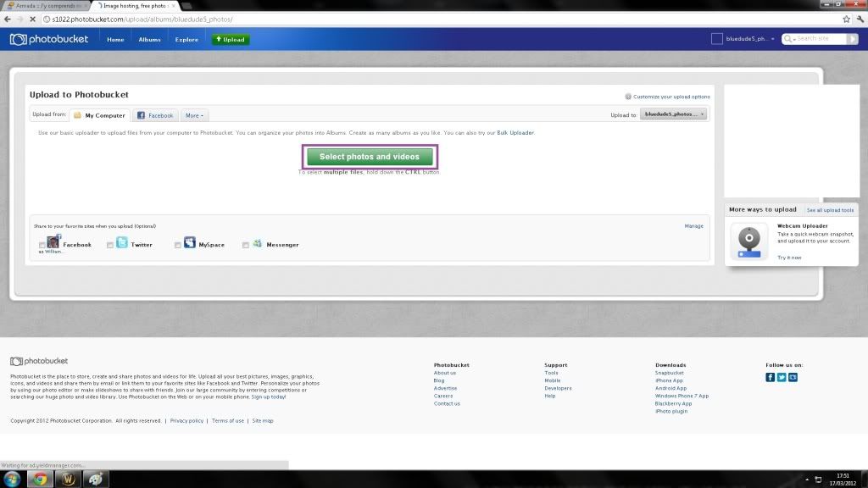Open the Blog footer link
The image size is (868, 488).
coord(439,380)
